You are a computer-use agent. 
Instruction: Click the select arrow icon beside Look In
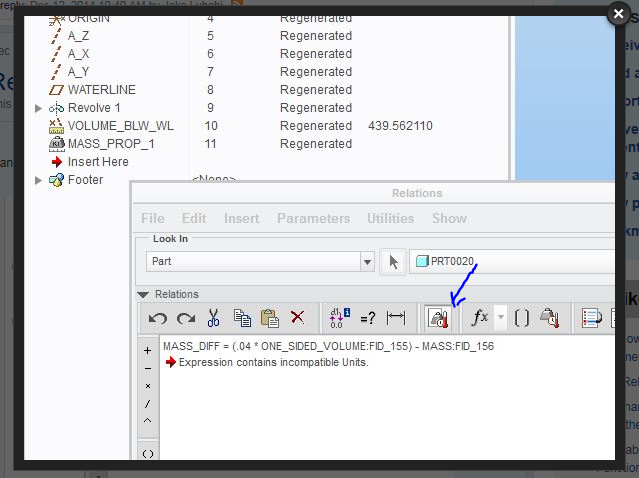click(x=393, y=262)
